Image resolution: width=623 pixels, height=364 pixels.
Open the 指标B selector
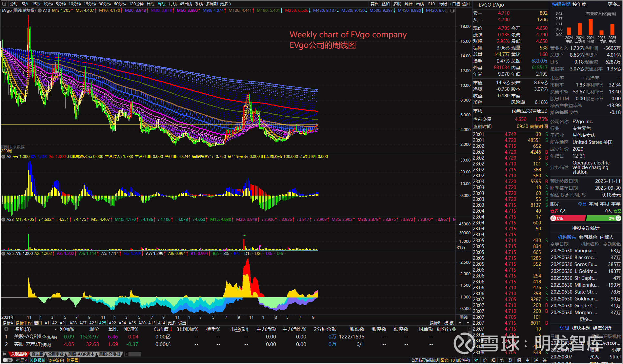tap(435, 323)
